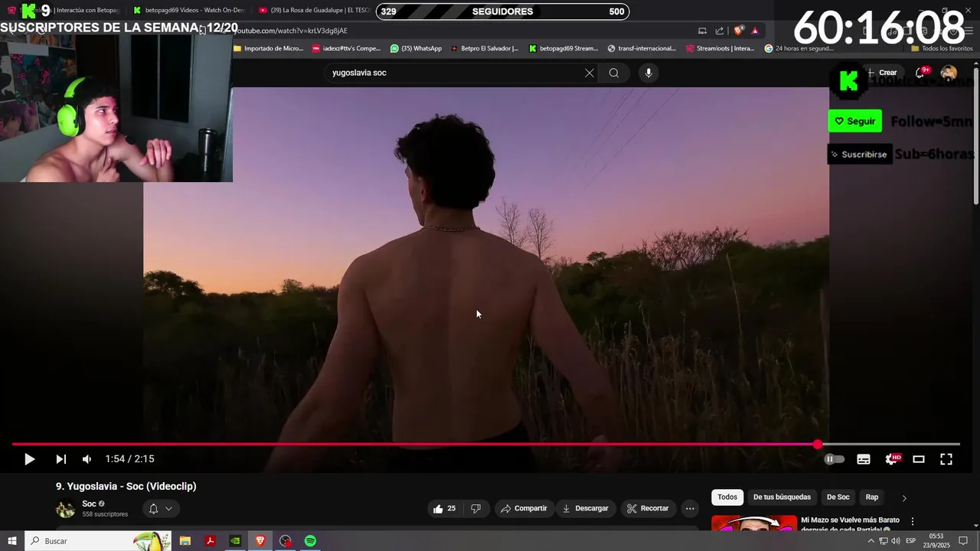980x551 pixels.
Task: Like the video with 25 likes
Action: (445, 508)
